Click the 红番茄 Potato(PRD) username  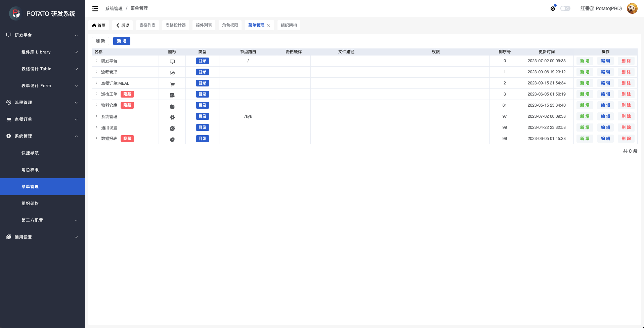click(x=601, y=8)
